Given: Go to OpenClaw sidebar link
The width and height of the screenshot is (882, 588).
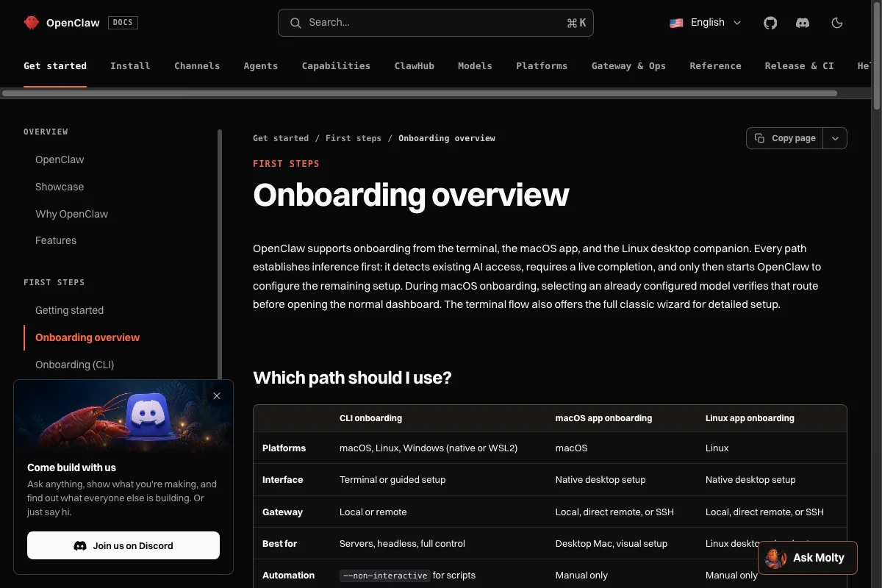Looking at the screenshot, I should 60,159.
